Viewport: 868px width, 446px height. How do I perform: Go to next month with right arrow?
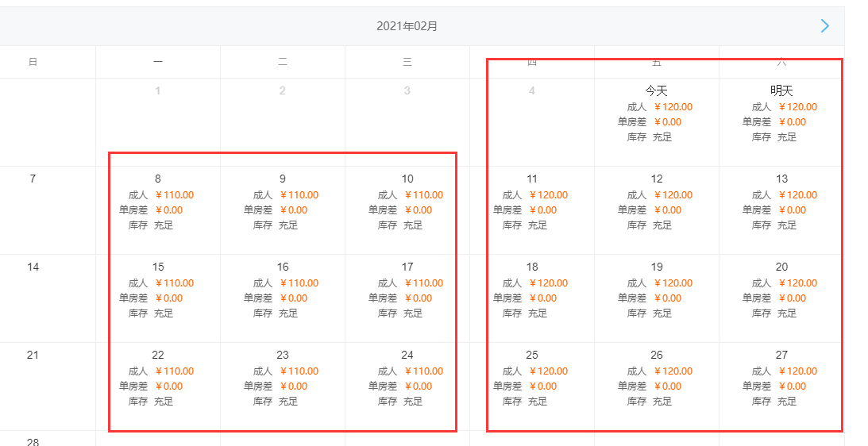pyautogui.click(x=824, y=26)
